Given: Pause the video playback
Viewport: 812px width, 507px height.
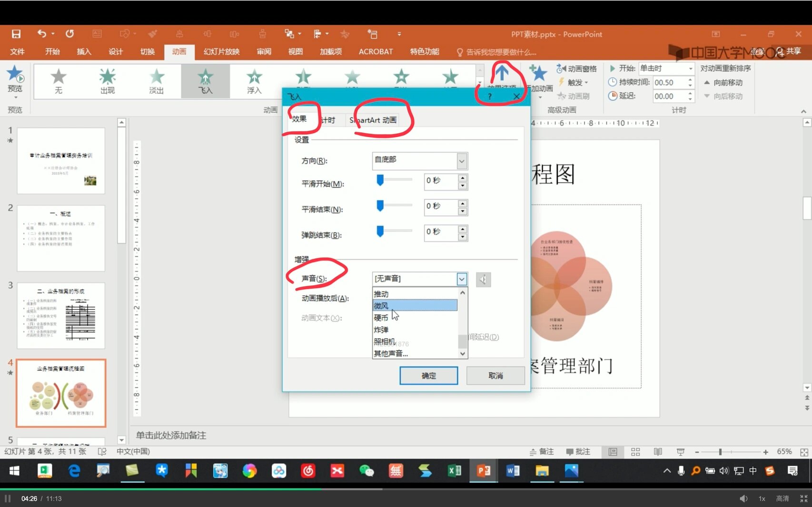Looking at the screenshot, I should (x=8, y=498).
